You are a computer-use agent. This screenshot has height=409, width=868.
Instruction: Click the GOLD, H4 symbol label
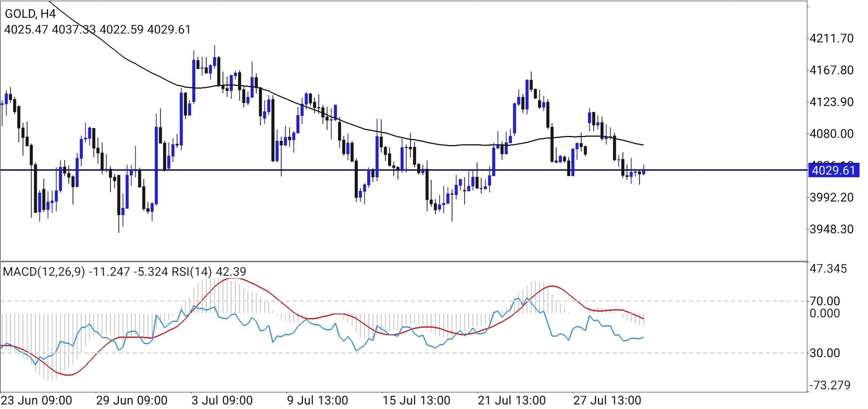(x=30, y=14)
